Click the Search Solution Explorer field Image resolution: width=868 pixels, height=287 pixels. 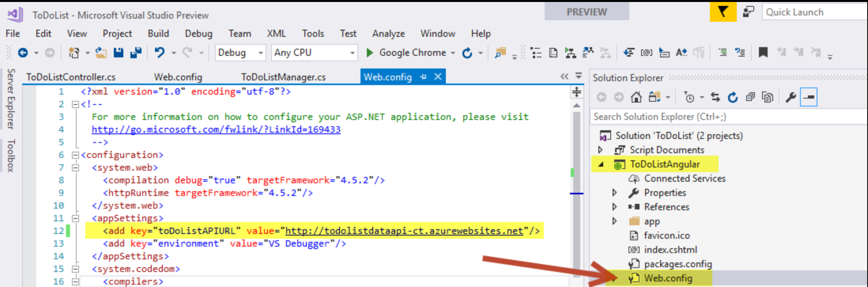coord(729,117)
